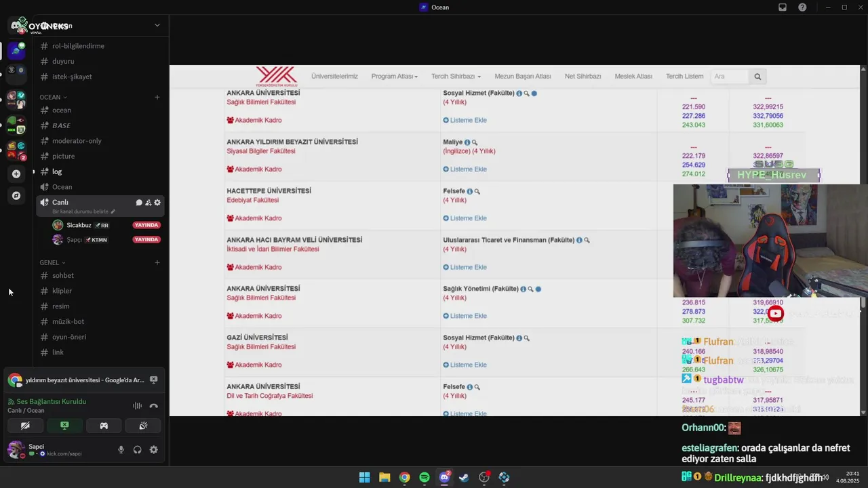Viewport: 868px width, 488px height.
Task: Create invite for the Canlı channel
Action: pyautogui.click(x=148, y=202)
